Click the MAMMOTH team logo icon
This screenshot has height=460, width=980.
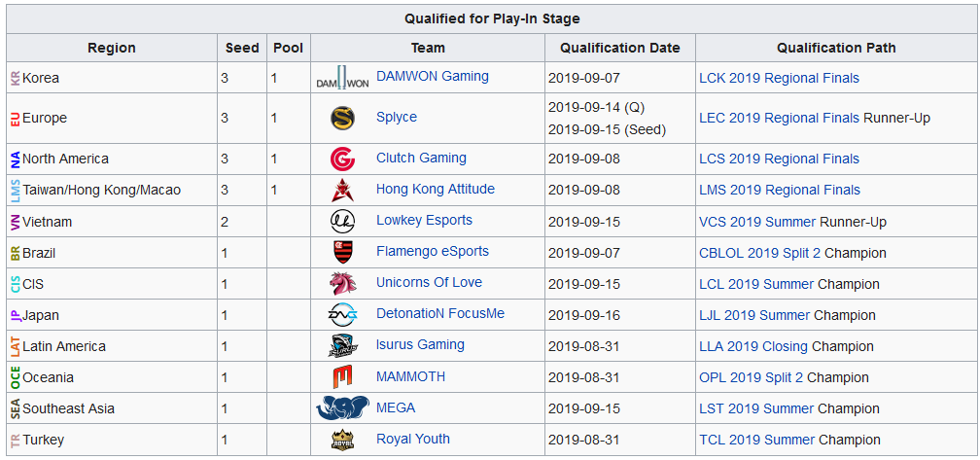342,377
